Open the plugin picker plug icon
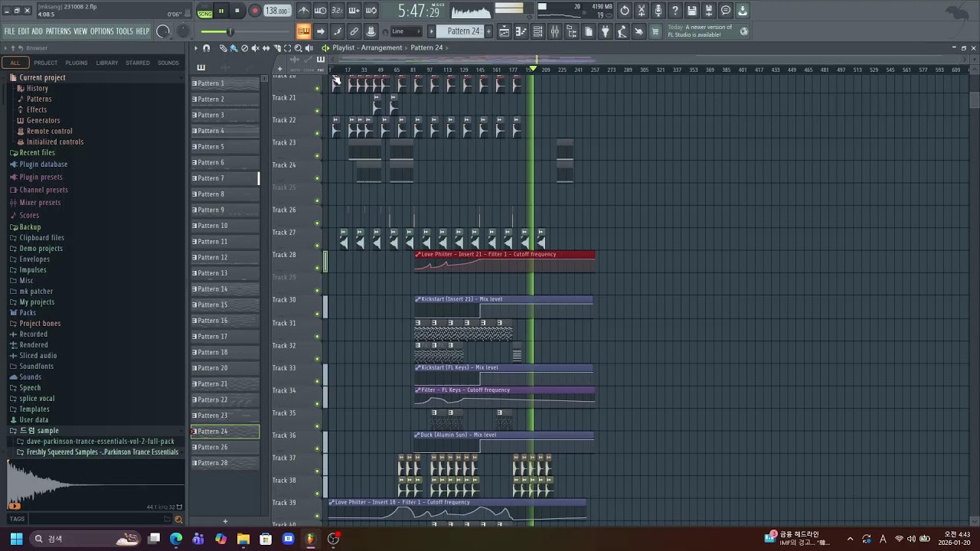 click(x=605, y=31)
